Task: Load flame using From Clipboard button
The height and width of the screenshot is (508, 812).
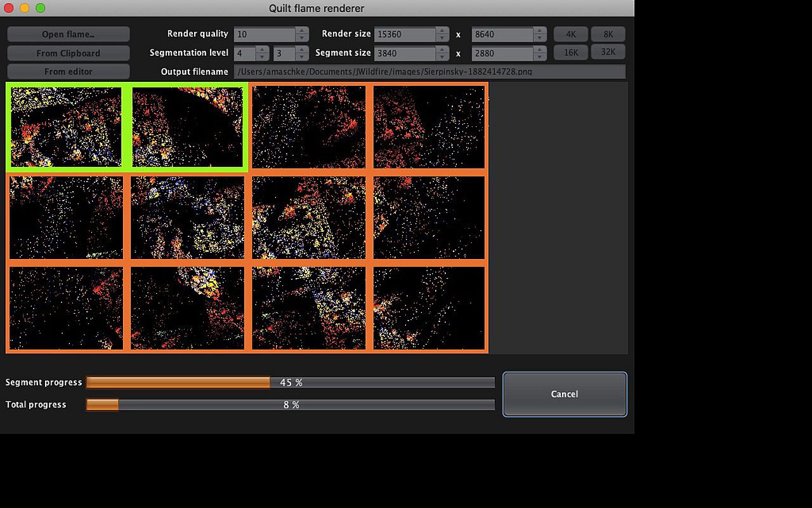Action: (x=69, y=53)
